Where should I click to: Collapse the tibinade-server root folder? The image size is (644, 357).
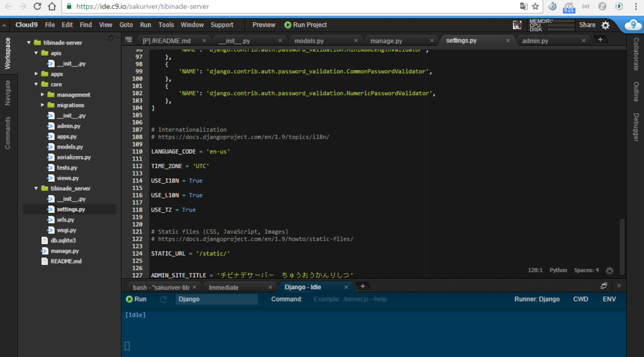29,42
